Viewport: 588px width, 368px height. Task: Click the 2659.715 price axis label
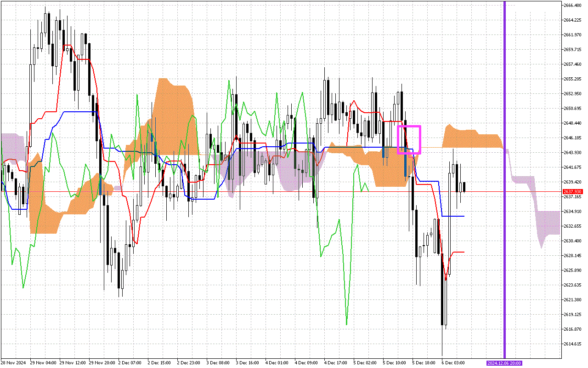(x=572, y=50)
